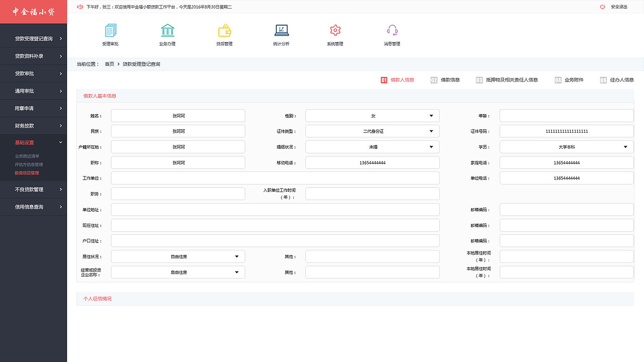Select 贷款受理登记查询 in the sidebar
Viewport: 644px width, 362px height.
tap(33, 39)
